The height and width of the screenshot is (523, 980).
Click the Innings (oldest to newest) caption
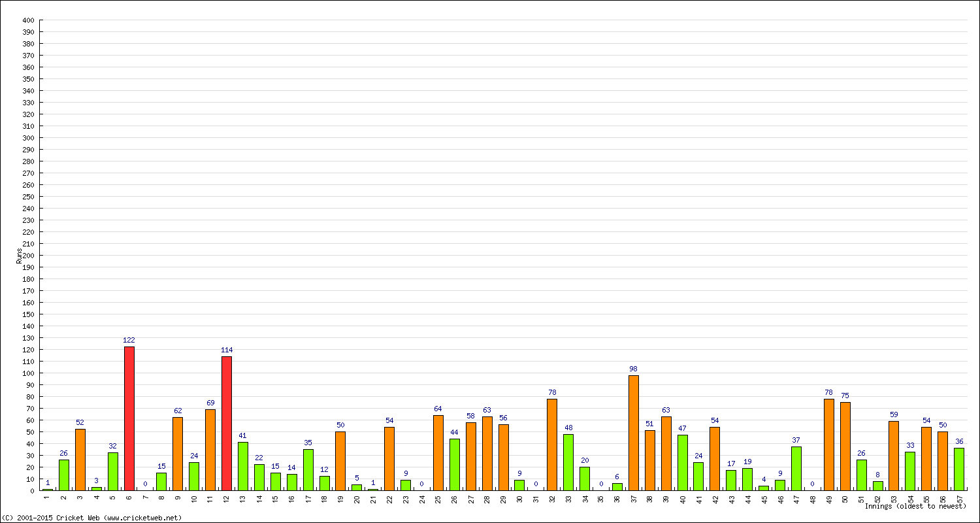(915, 506)
